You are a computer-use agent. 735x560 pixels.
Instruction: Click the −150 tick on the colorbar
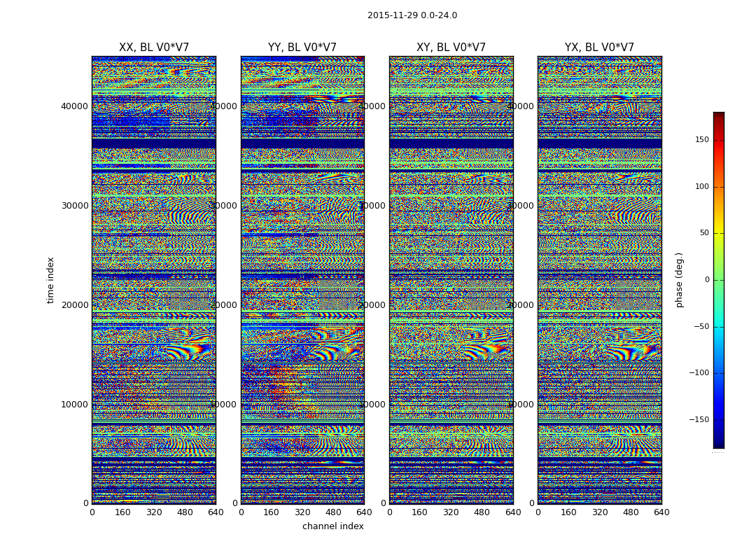pos(699,420)
